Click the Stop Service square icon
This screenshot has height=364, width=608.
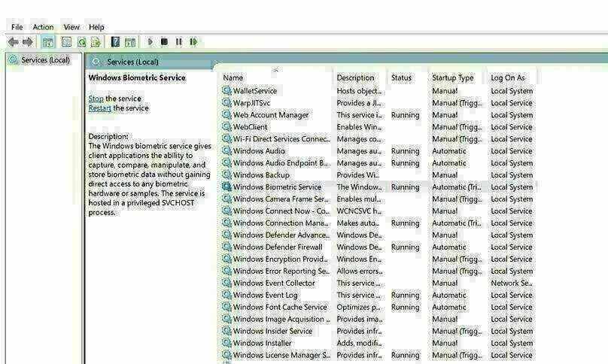pyautogui.click(x=164, y=41)
